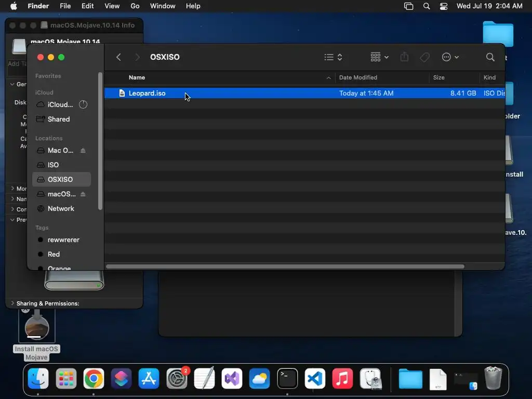Screen dimensions: 532x399
Task: Collapse the General section in Info window
Action: click(12, 84)
